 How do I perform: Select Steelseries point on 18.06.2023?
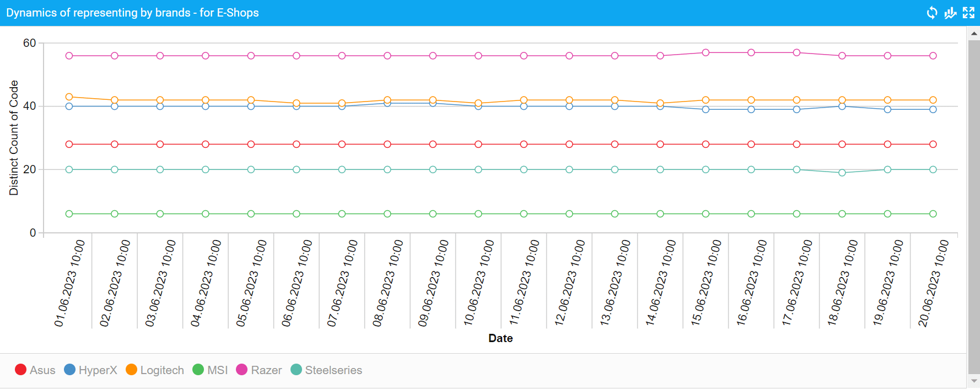coord(842,173)
